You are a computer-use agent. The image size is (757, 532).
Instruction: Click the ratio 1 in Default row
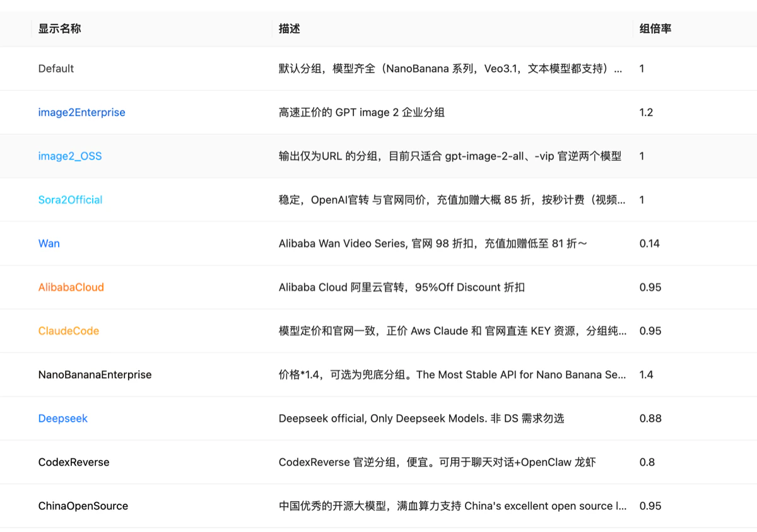(642, 68)
